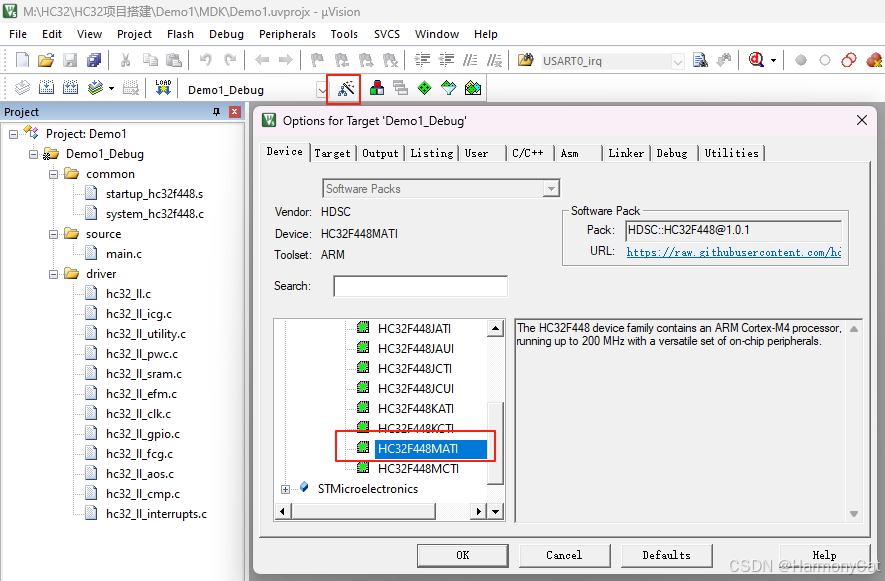Select startup_hc32f448.s in Project tree
The width and height of the screenshot is (885, 581).
click(x=154, y=194)
